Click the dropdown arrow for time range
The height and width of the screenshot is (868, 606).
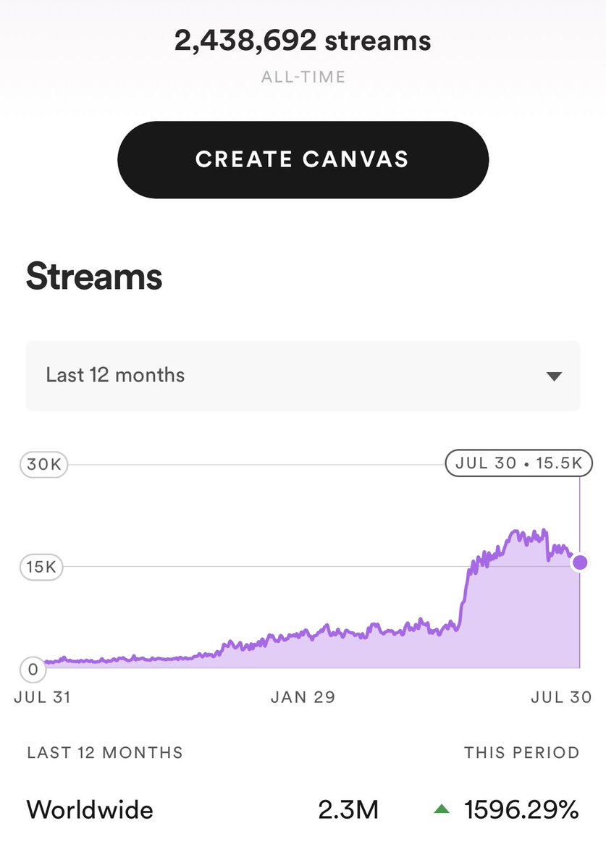click(554, 376)
